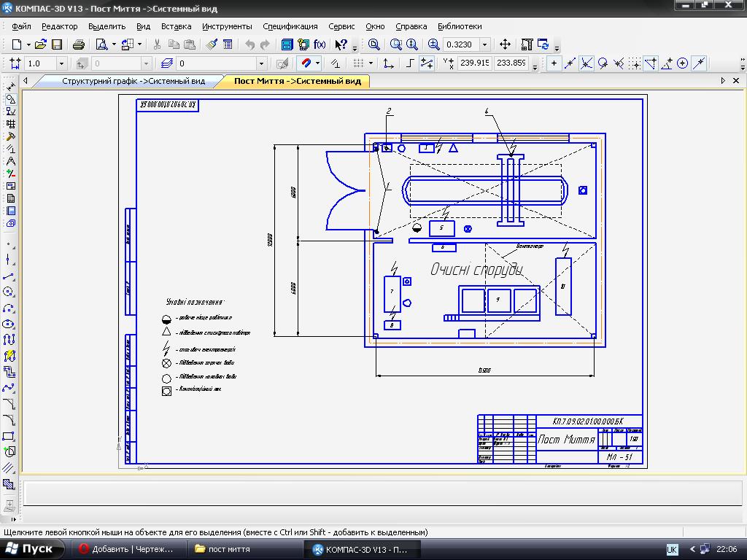Select the Chamfer tool in left panel
Viewport: 747px width, 560px height.
pos(9,404)
